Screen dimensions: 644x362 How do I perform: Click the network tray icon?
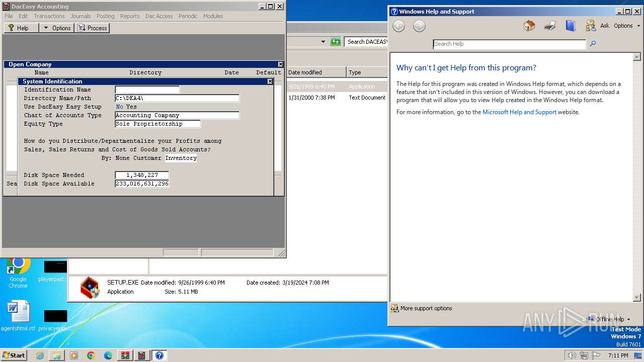pyautogui.click(x=584, y=355)
